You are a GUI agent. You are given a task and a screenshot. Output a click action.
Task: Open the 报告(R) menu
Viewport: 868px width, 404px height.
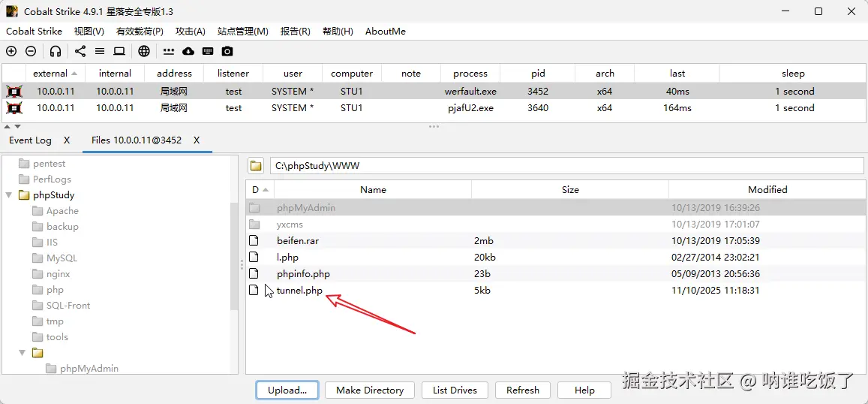tap(296, 31)
